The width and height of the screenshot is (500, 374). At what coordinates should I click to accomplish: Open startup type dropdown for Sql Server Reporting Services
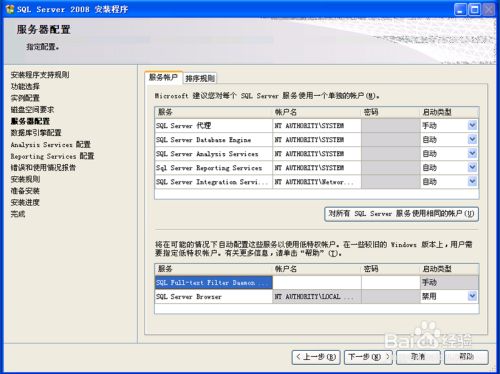click(x=472, y=167)
